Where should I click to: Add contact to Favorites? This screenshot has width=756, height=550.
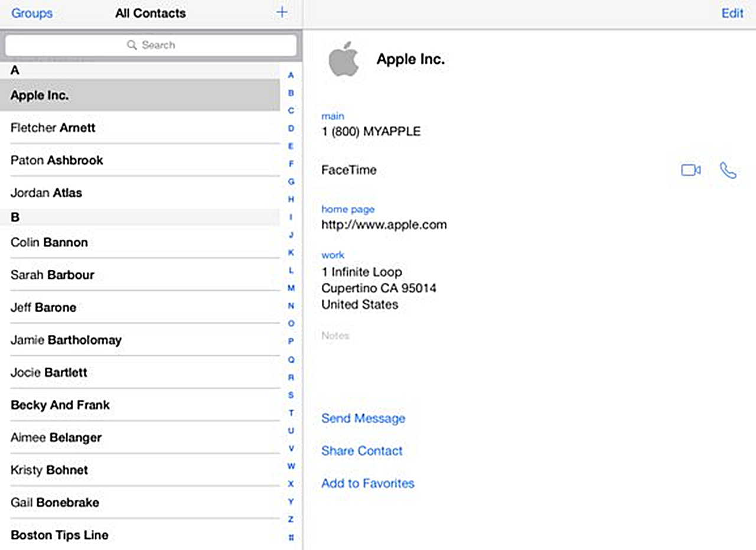point(368,483)
